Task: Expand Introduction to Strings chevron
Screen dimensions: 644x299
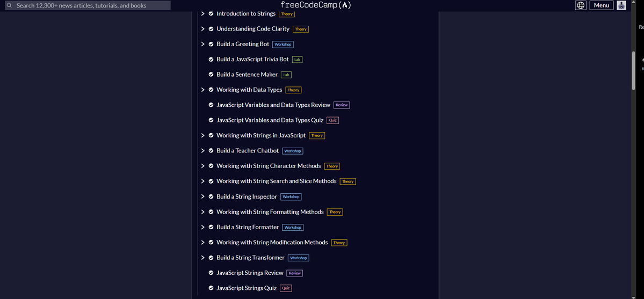Action: 202,13
